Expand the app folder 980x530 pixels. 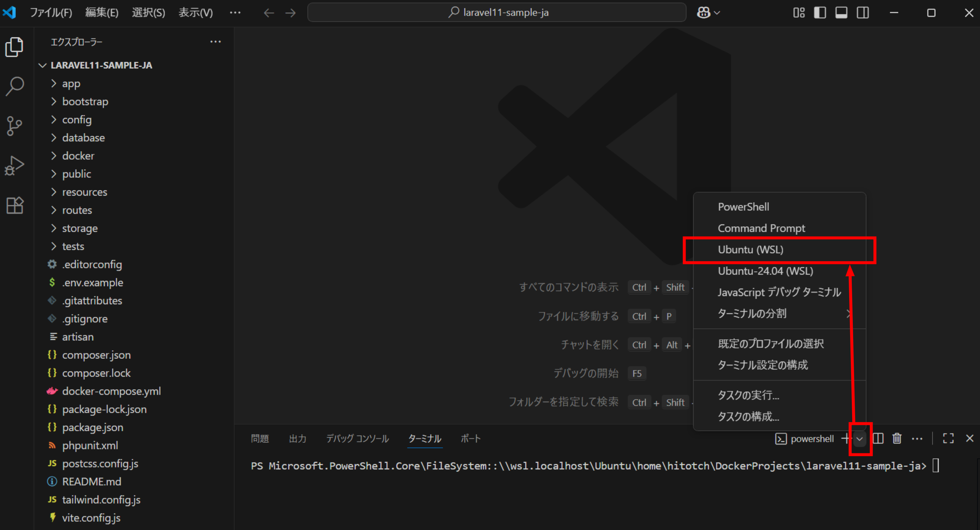(x=71, y=83)
